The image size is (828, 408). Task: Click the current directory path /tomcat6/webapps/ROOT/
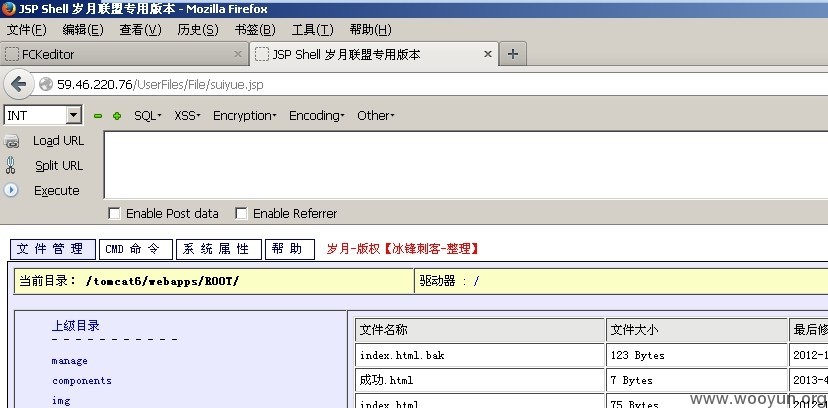[x=162, y=281]
